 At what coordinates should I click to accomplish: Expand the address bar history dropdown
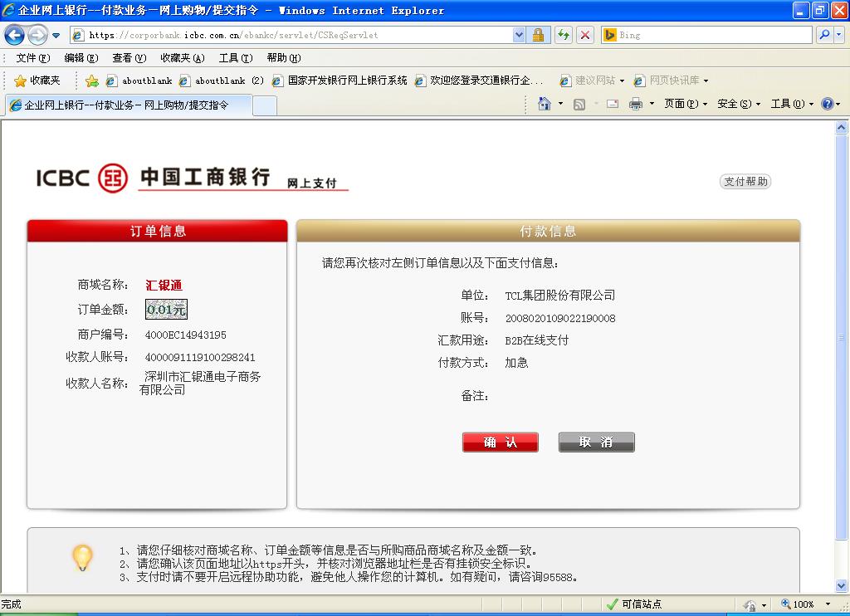click(x=519, y=35)
